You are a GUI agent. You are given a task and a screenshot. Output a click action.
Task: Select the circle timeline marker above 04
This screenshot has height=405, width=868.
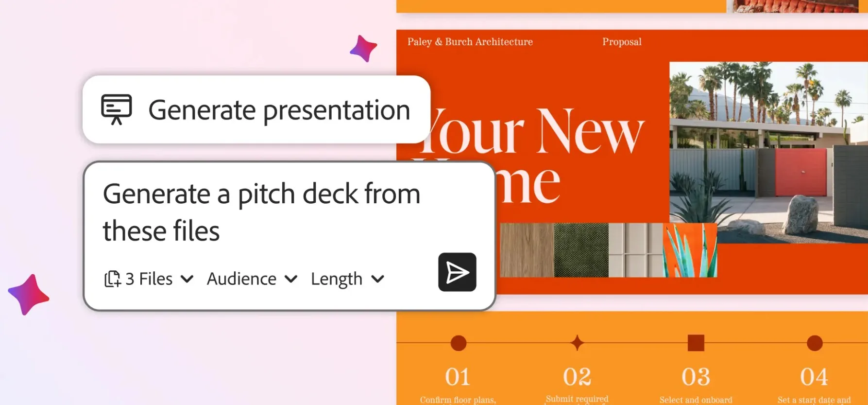click(x=814, y=343)
